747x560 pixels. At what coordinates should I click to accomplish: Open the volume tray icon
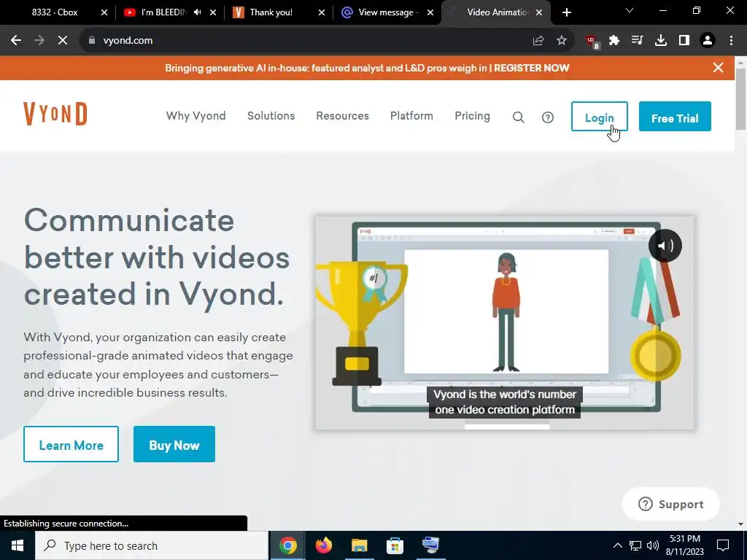(653, 545)
